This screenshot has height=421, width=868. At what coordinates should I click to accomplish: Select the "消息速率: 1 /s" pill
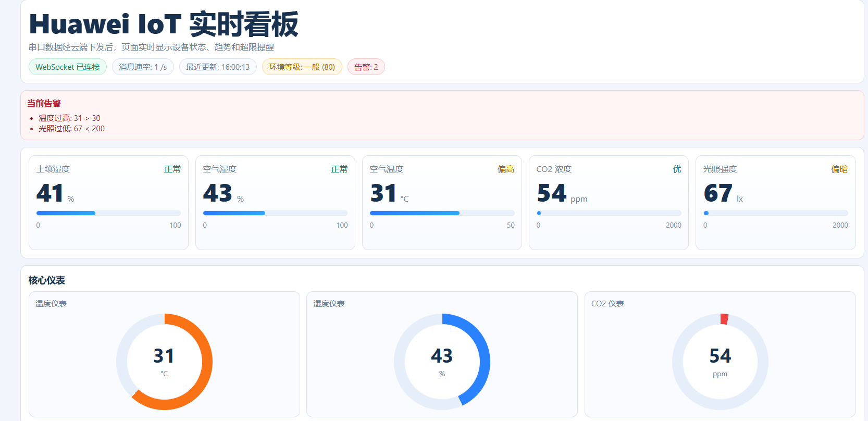(143, 67)
